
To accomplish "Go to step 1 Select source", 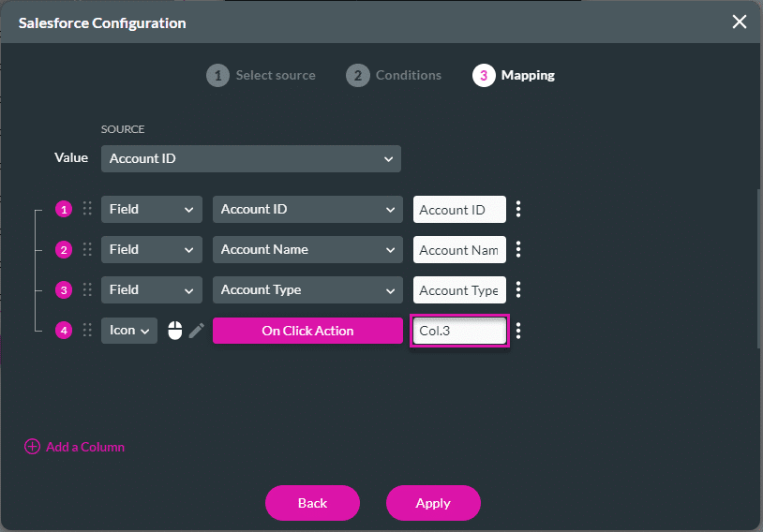I will [262, 75].
